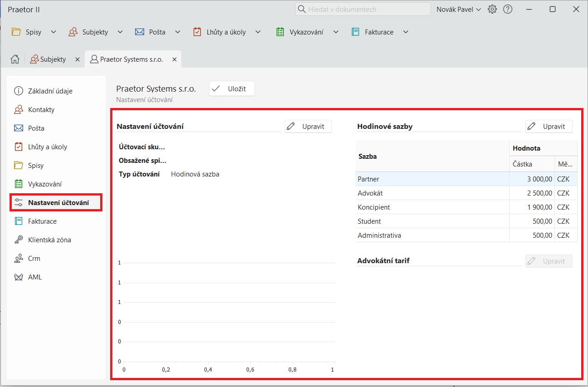
Task: Open the Crm sidebar item
Action: (34, 259)
